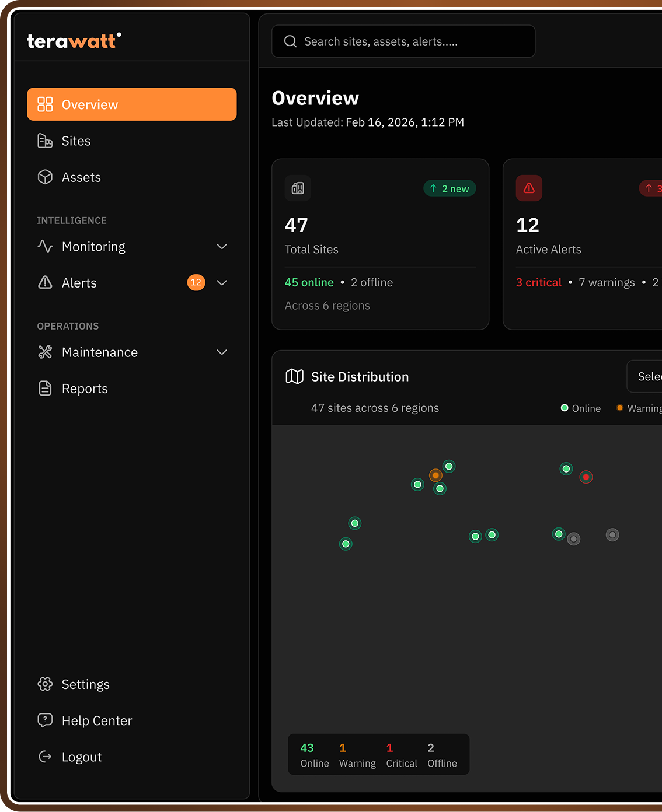Click the 45 online link
The image size is (662, 812).
(309, 282)
